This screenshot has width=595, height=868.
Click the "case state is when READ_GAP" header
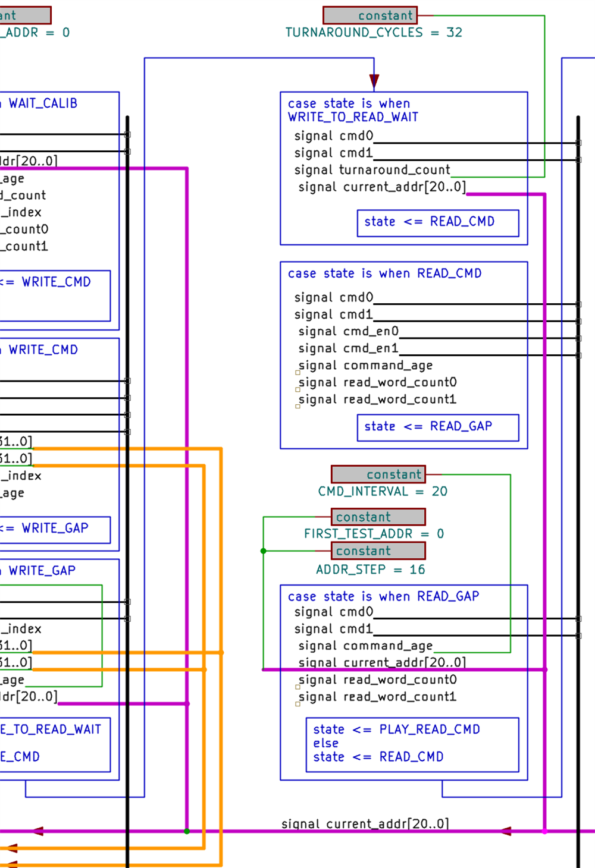(383, 596)
